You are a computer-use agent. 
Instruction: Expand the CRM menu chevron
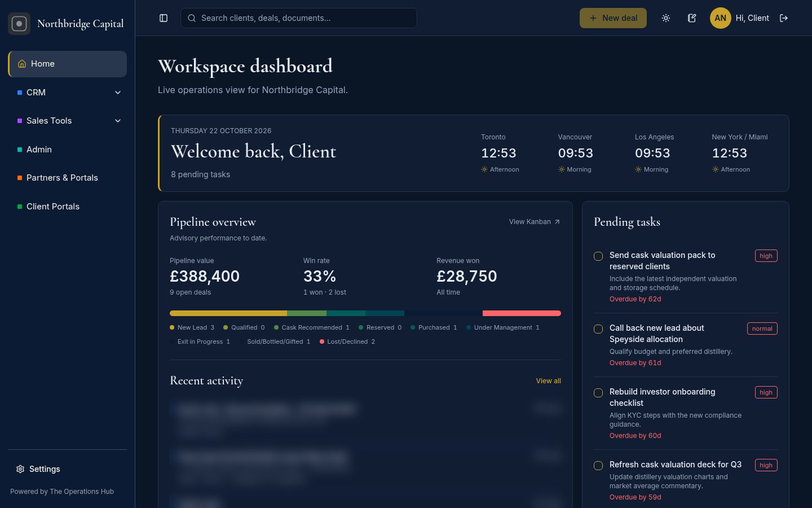pyautogui.click(x=118, y=93)
